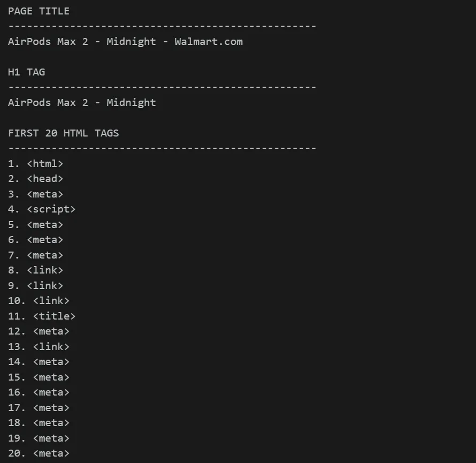Click line 20 meta tag entry
Image resolution: width=476 pixels, height=463 pixels.
[39, 453]
